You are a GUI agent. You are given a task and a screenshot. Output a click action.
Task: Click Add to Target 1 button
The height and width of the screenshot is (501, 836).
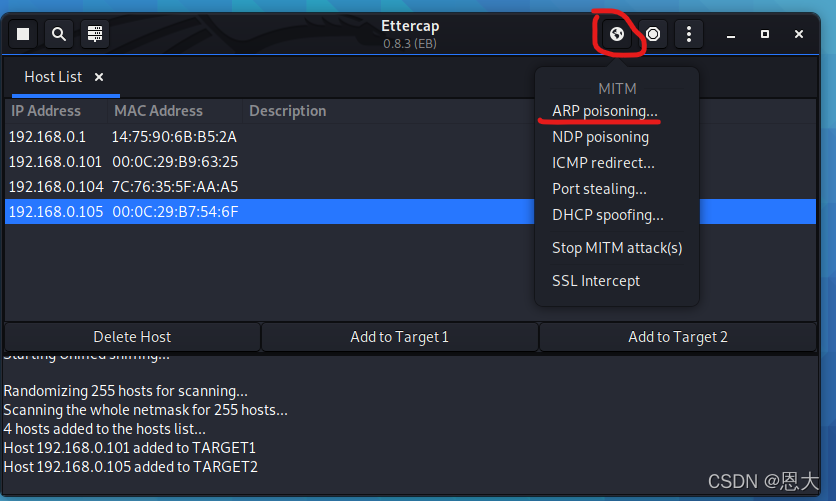[399, 337]
